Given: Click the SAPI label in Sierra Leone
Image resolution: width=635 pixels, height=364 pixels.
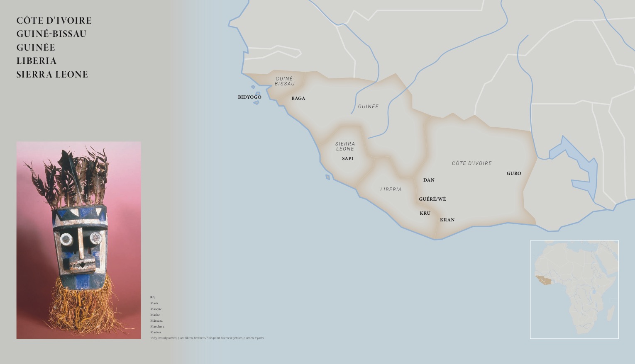Looking at the screenshot, I should pyautogui.click(x=347, y=158).
